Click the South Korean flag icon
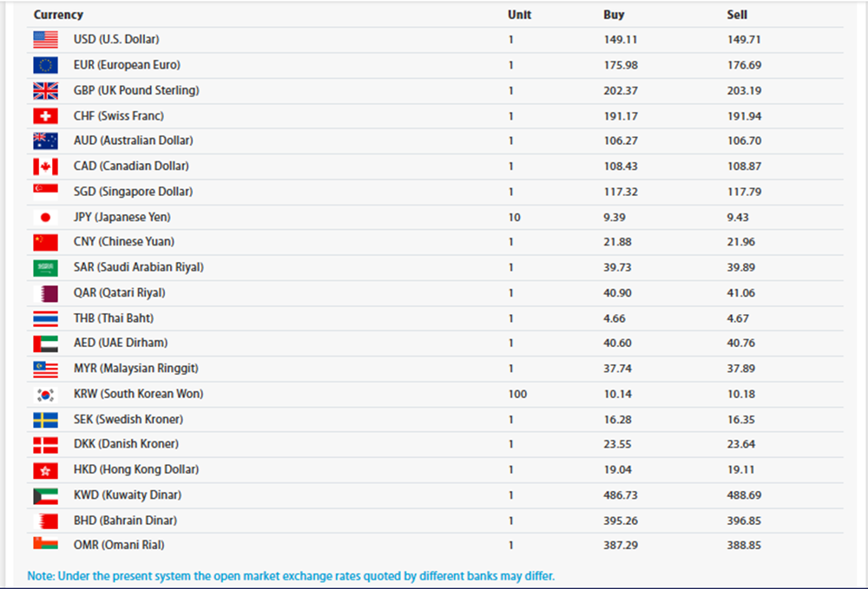Screen dimensions: 868x589 click(x=45, y=395)
